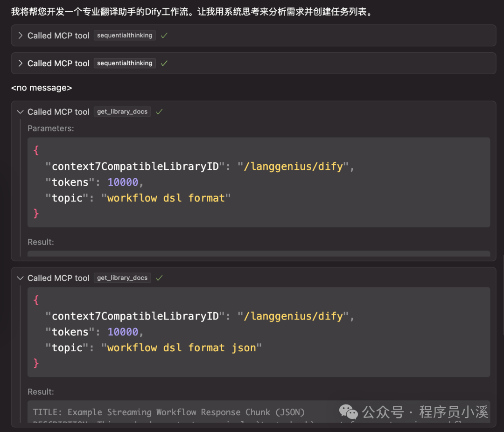Click the checkmark on the first sequentialthinking call
The image size is (504, 432).
[163, 35]
